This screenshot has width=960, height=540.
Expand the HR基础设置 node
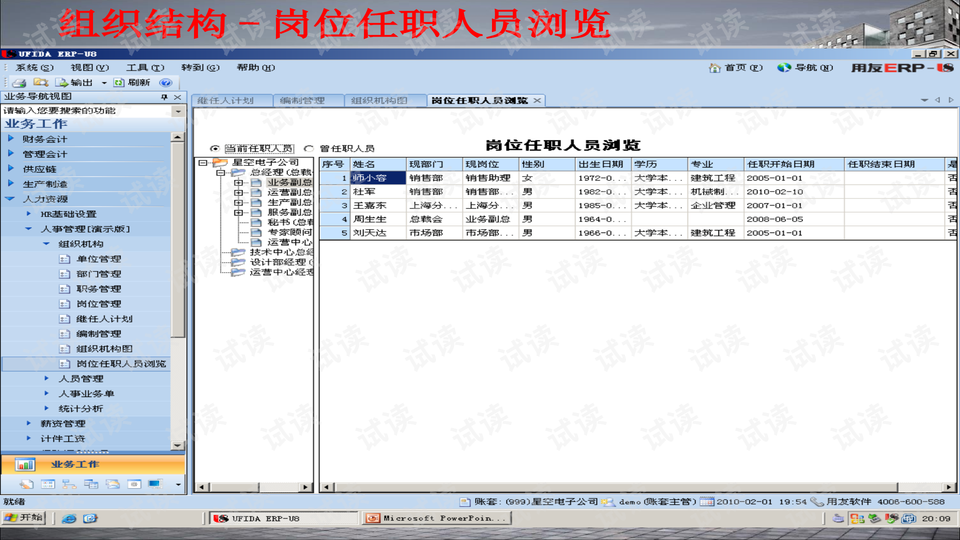[x=29, y=214]
